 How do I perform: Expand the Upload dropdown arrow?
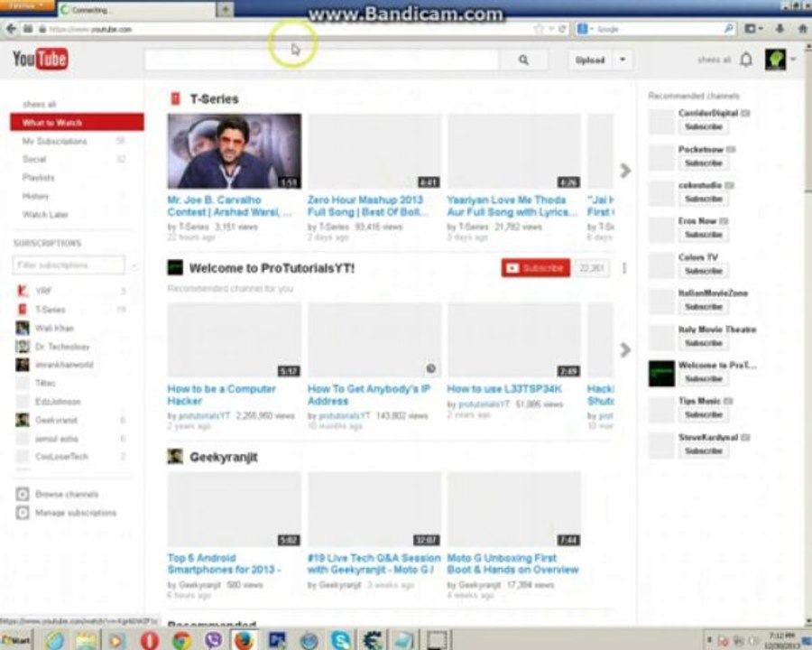pyautogui.click(x=623, y=60)
